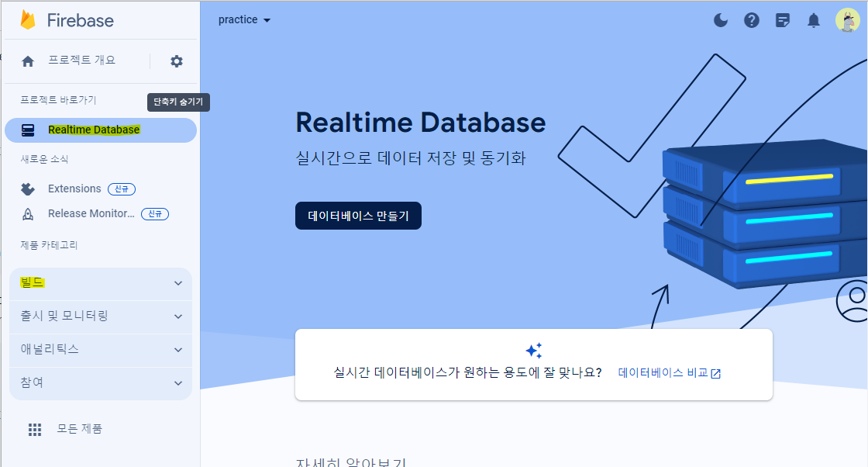Select Realtime Database in sidebar
This screenshot has width=868, height=467.
click(x=101, y=130)
